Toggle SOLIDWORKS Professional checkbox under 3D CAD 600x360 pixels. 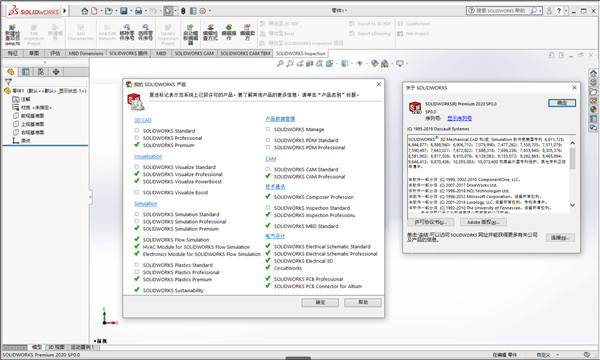(x=137, y=138)
